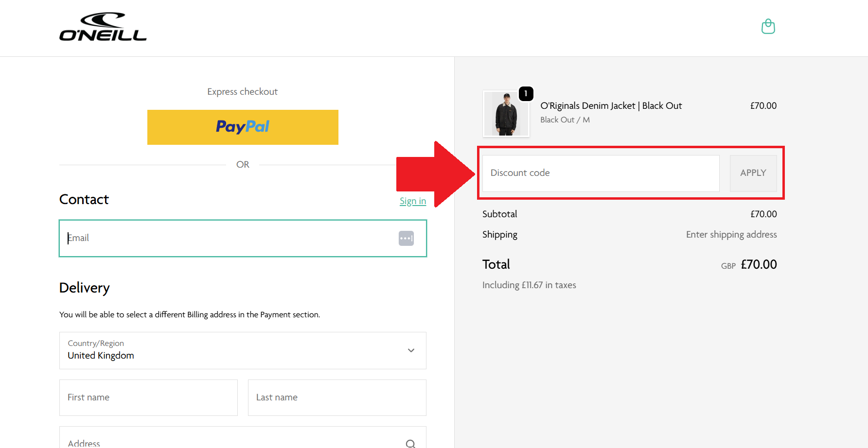
Task: Expand the country selector chevron
Action: (411, 350)
